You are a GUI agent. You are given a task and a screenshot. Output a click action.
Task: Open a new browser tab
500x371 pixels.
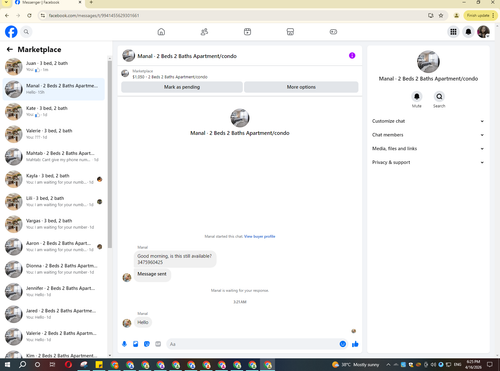tap(91, 2)
